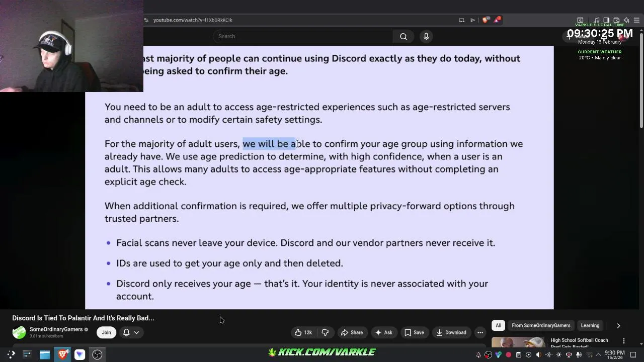Screen dimensions: 644x362
Task: Click the install app icon in address bar
Action: (x=461, y=20)
